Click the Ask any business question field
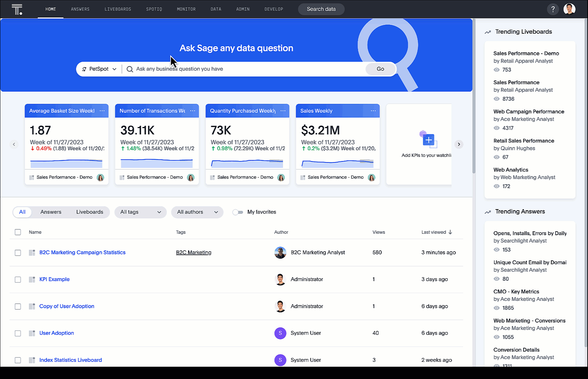 click(x=246, y=69)
